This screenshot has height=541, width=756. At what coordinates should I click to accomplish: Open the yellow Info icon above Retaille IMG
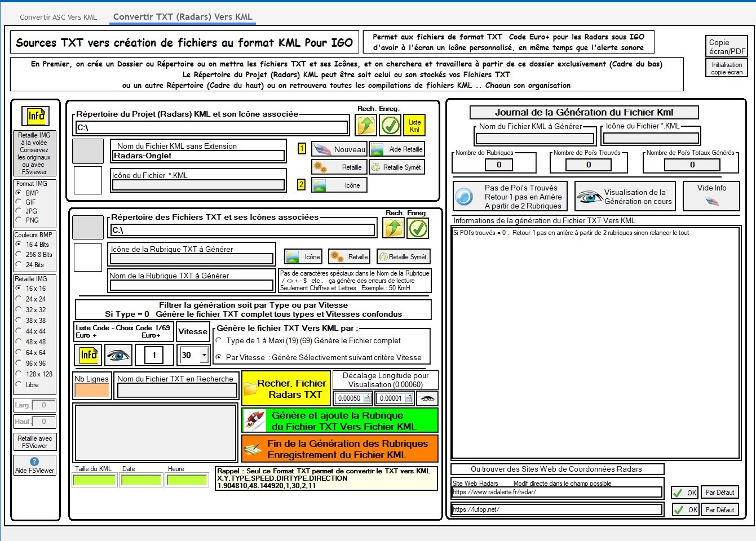pyautogui.click(x=36, y=116)
